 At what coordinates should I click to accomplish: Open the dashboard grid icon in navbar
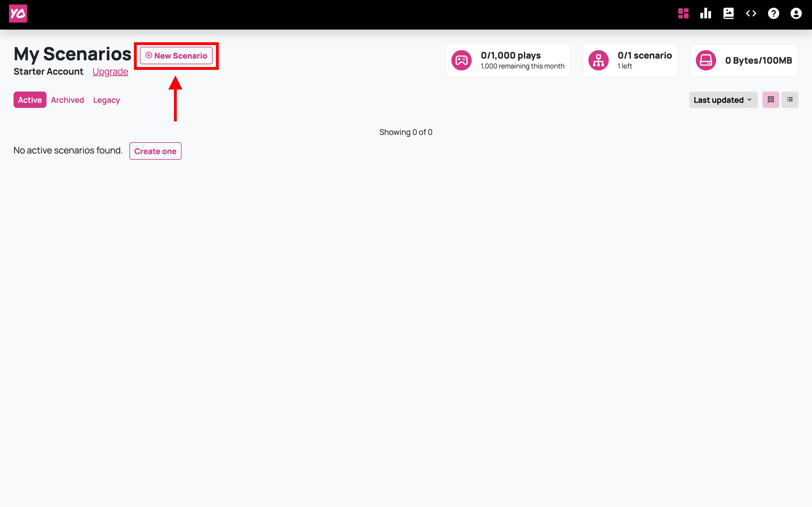pos(683,14)
